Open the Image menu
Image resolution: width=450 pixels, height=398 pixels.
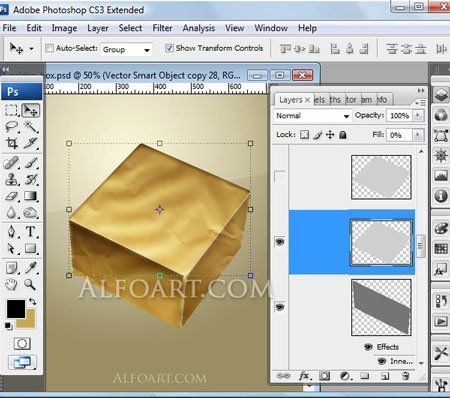[64, 28]
